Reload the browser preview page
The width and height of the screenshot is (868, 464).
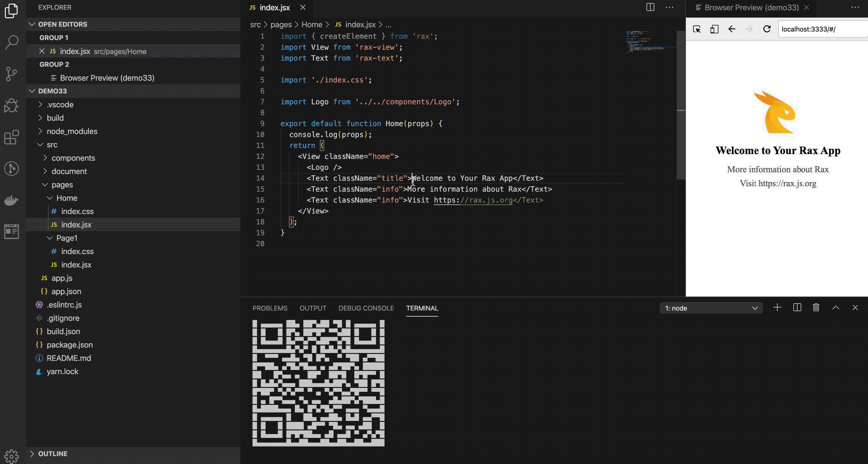767,29
